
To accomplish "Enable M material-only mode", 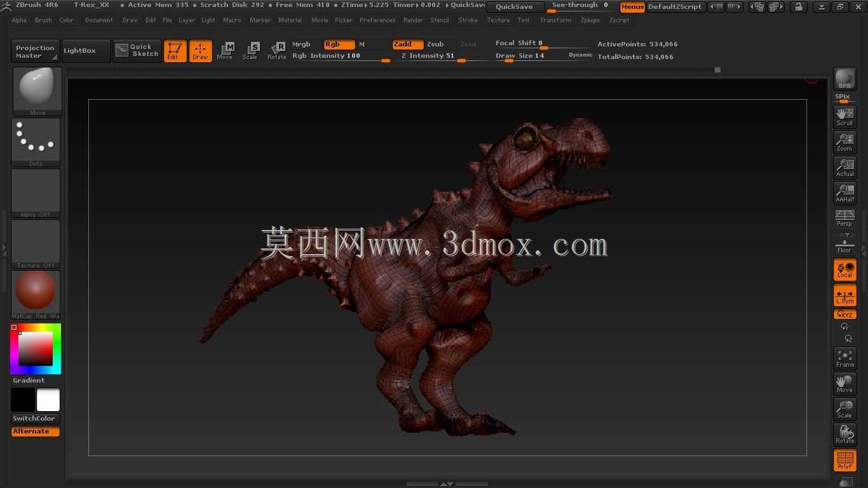I will coord(362,44).
